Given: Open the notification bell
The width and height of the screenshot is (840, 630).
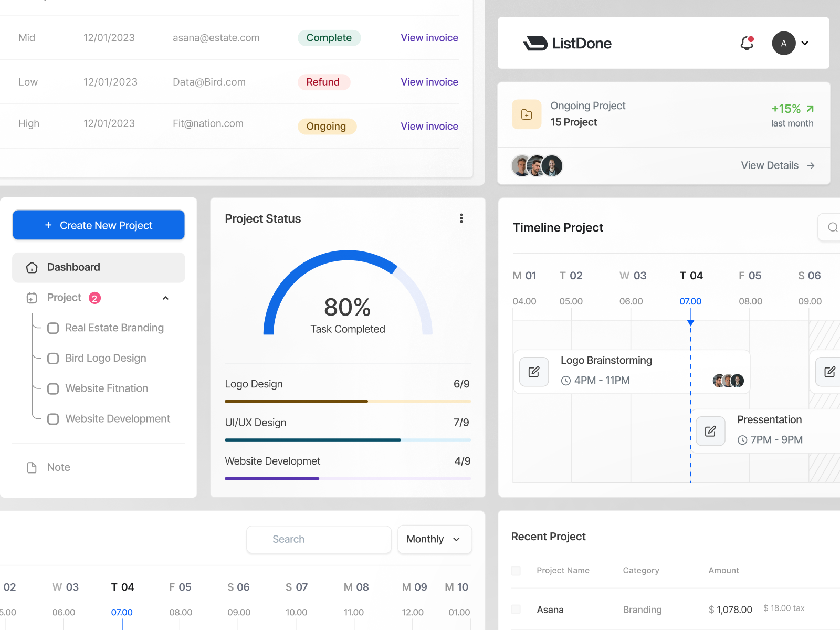Looking at the screenshot, I should 747,43.
